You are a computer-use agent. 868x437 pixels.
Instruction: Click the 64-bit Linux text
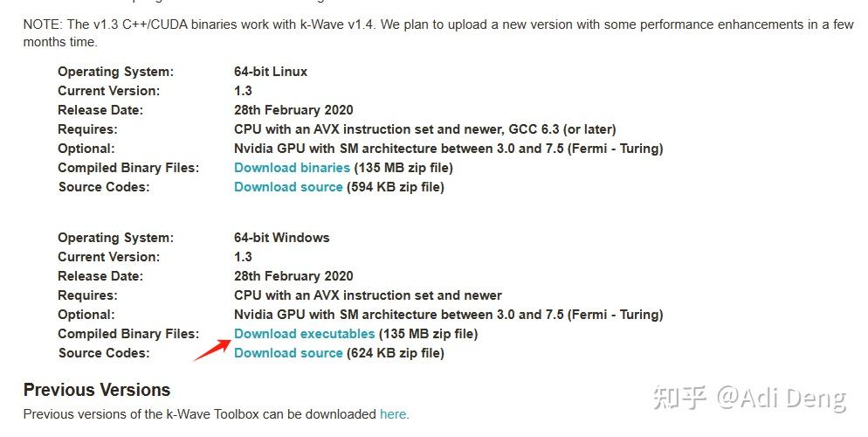coord(271,72)
